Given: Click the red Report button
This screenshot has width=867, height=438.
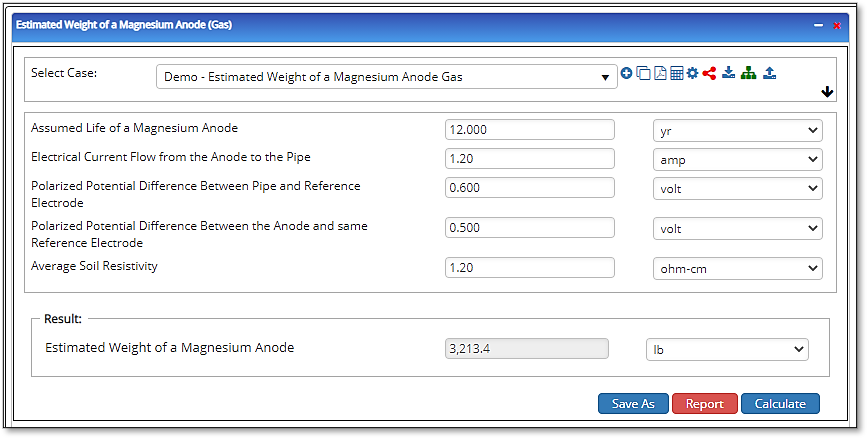Looking at the screenshot, I should click(x=704, y=404).
